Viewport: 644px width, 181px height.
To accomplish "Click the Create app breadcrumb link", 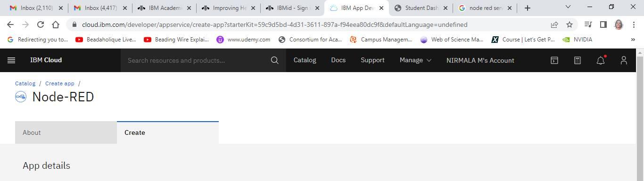I will coord(60,83).
